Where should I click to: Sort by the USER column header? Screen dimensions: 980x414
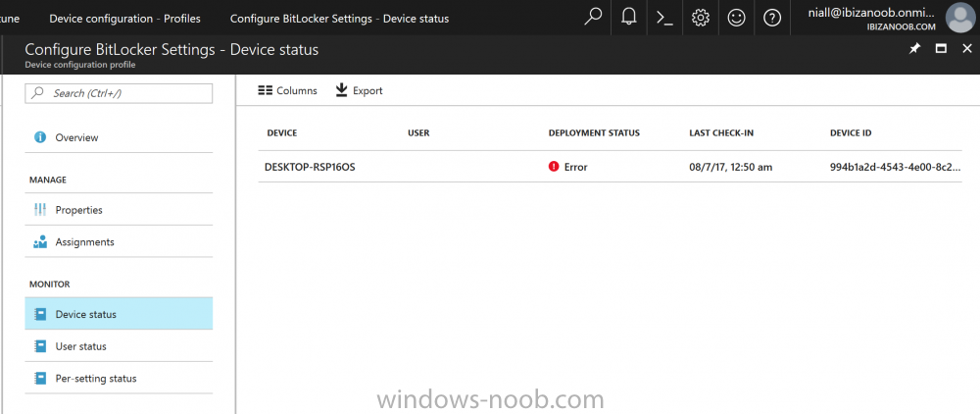(418, 133)
